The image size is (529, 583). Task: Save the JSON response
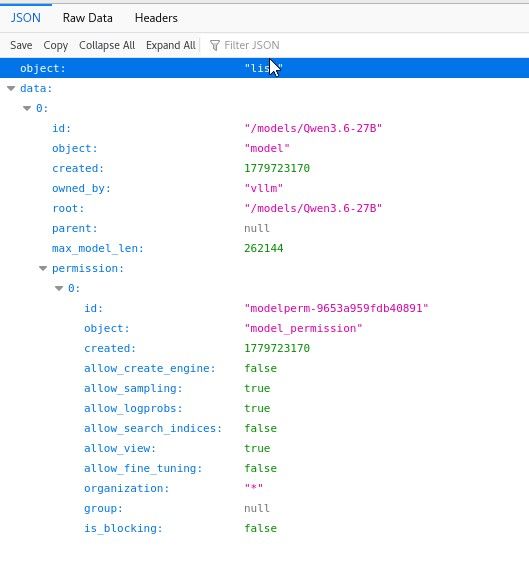(21, 45)
